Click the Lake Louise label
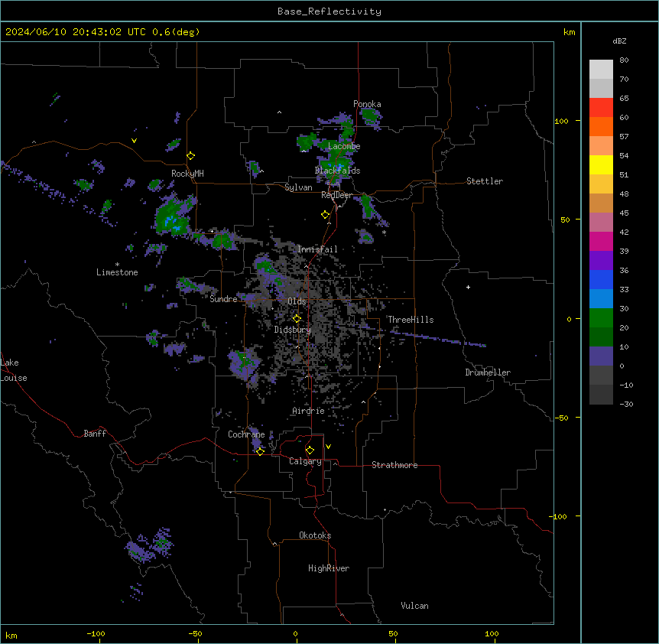Image resolution: width=659 pixels, height=644 pixels. point(14,370)
